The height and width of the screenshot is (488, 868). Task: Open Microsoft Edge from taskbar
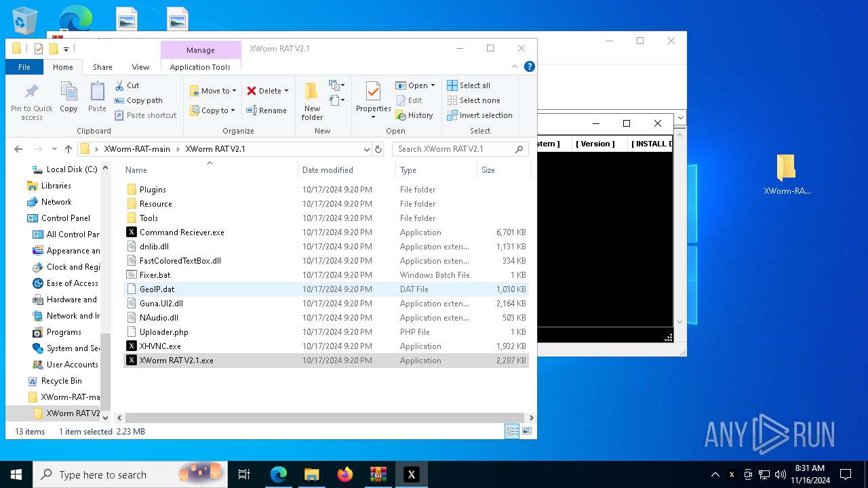click(279, 474)
